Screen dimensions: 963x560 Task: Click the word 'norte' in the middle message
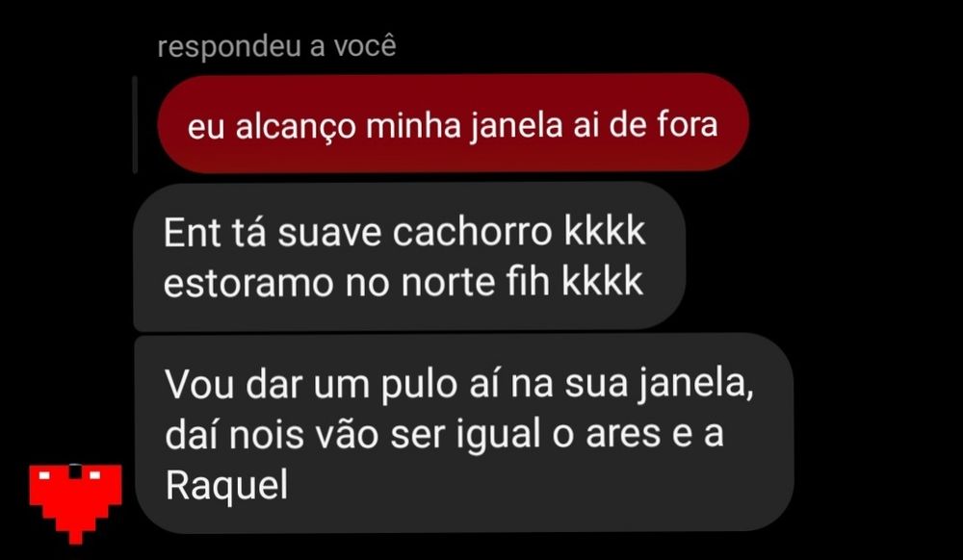(x=448, y=284)
